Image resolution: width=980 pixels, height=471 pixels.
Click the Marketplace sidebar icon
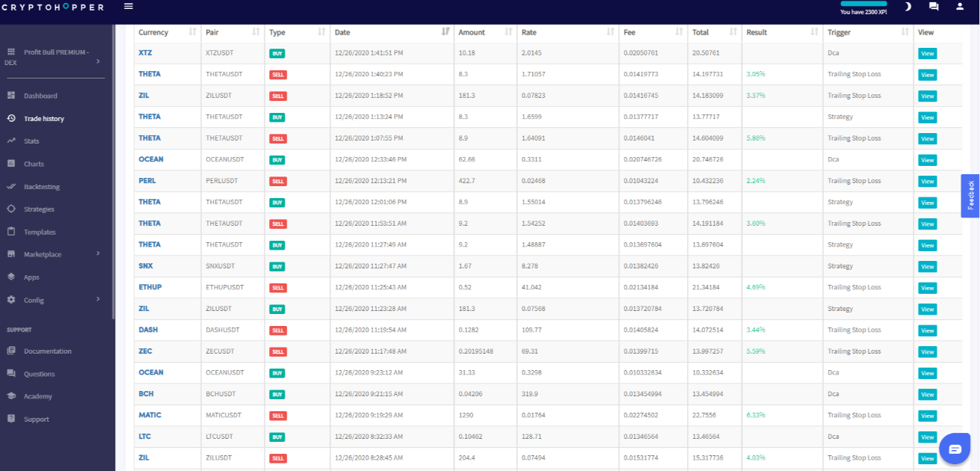pyautogui.click(x=11, y=254)
